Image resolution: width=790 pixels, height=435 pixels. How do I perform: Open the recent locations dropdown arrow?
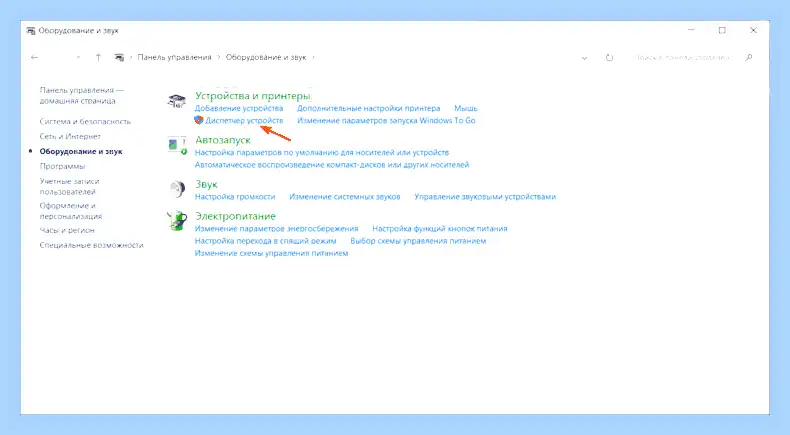tap(78, 57)
